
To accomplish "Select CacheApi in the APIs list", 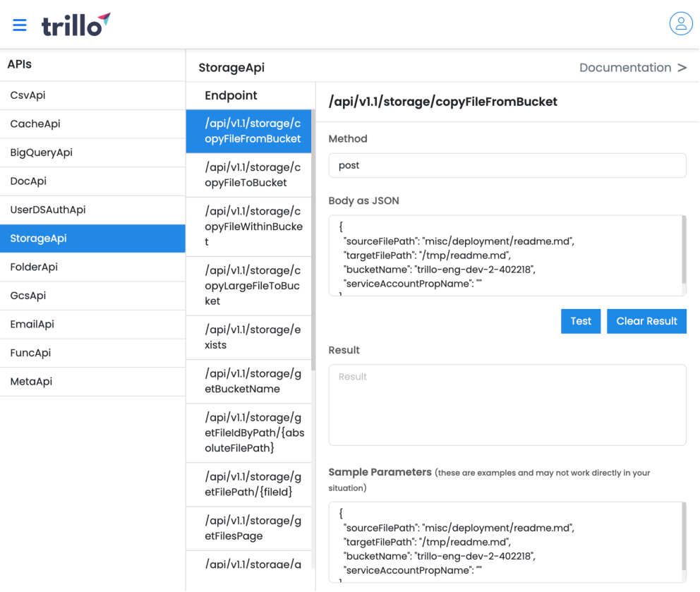I will [93, 124].
